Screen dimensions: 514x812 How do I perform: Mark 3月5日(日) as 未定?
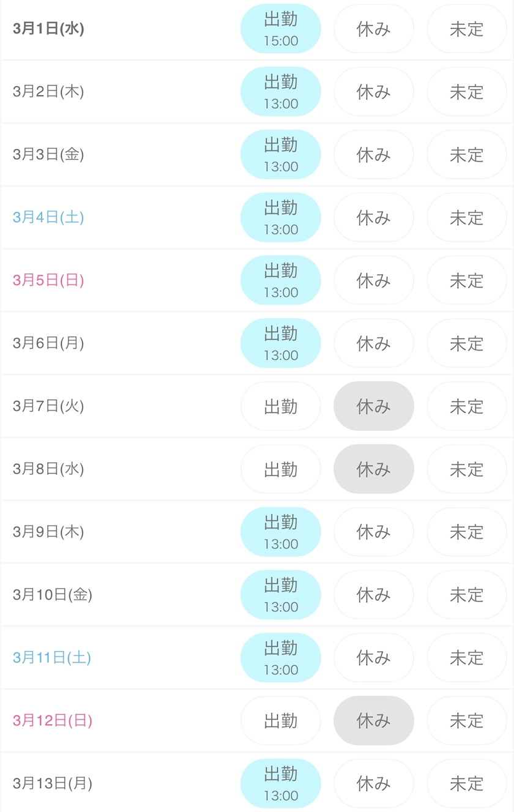point(467,280)
